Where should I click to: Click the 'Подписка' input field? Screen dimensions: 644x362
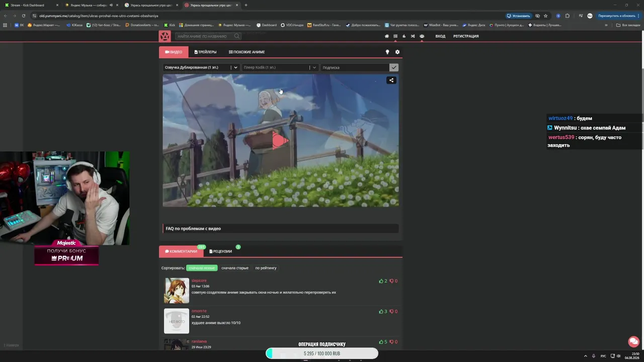tap(355, 67)
